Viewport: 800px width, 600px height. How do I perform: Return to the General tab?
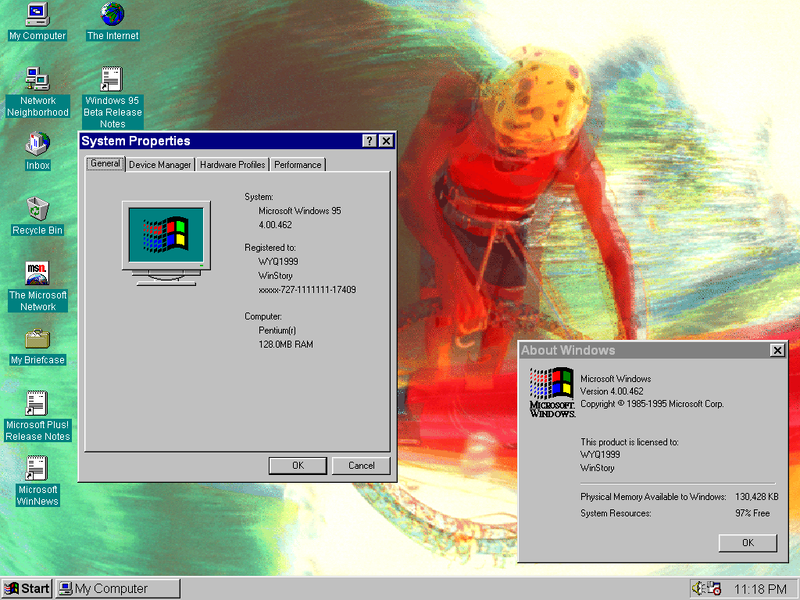(x=104, y=164)
